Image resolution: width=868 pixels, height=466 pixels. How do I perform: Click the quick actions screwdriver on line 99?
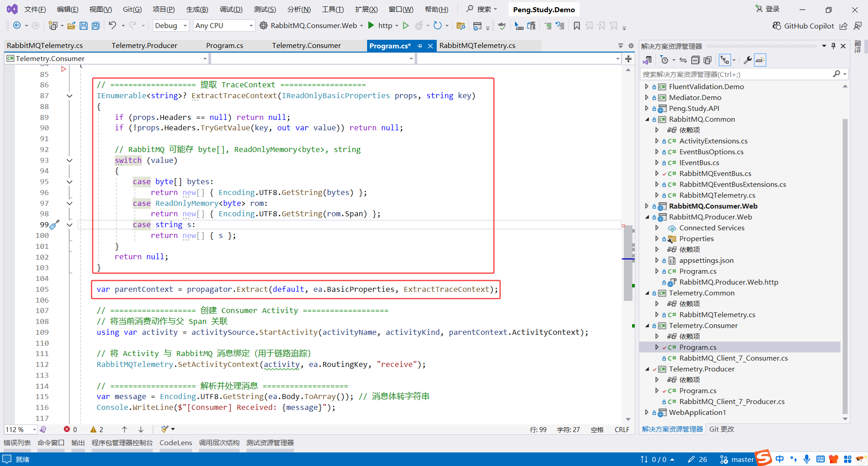click(x=55, y=224)
